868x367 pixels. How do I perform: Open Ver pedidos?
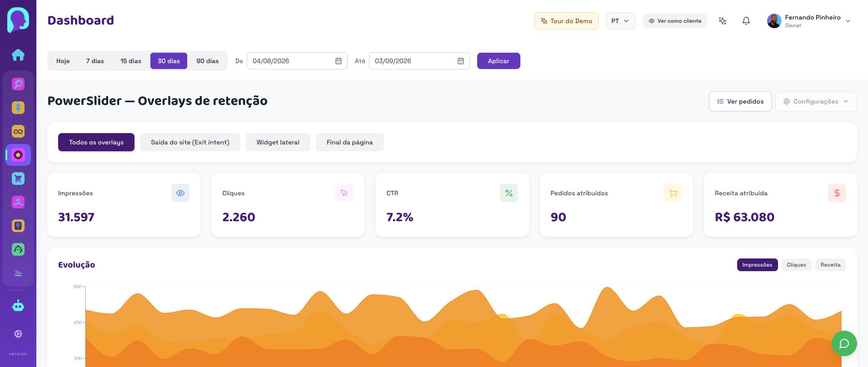coord(740,101)
